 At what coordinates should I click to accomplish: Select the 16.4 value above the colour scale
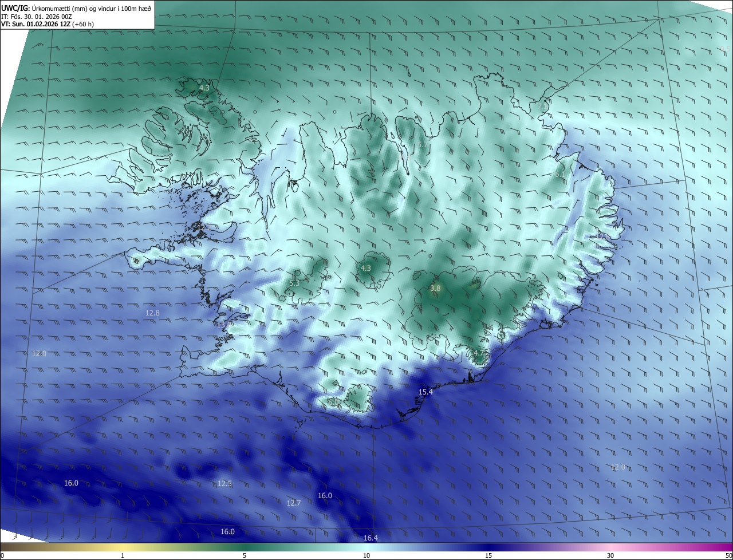click(x=371, y=538)
